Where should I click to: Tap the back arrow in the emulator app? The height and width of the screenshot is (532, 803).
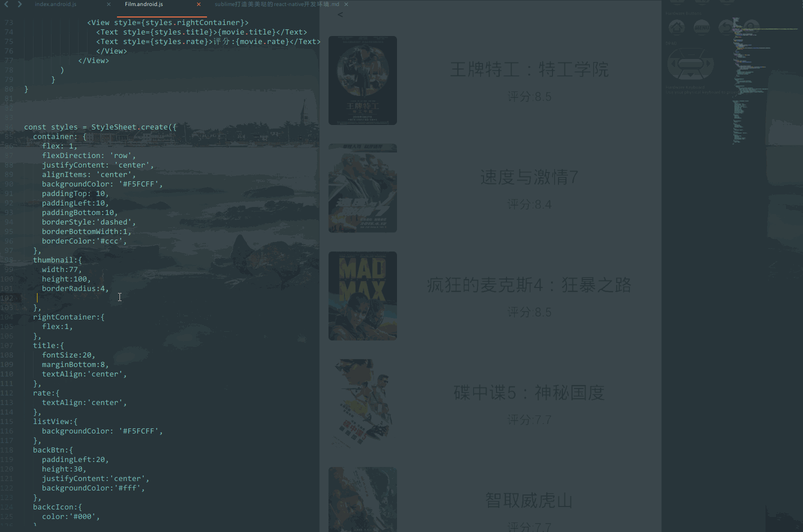point(340,14)
